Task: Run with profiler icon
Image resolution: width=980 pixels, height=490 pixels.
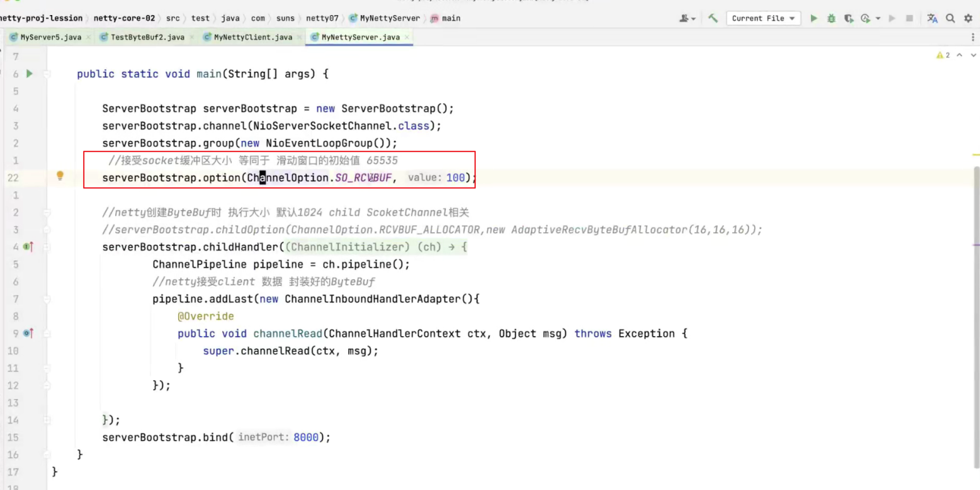Action: [865, 18]
